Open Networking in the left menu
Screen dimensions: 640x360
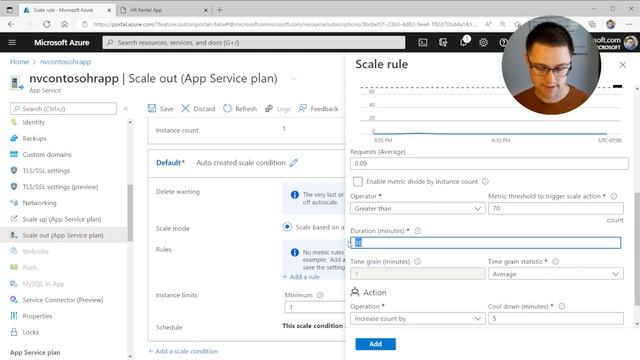pyautogui.click(x=39, y=203)
